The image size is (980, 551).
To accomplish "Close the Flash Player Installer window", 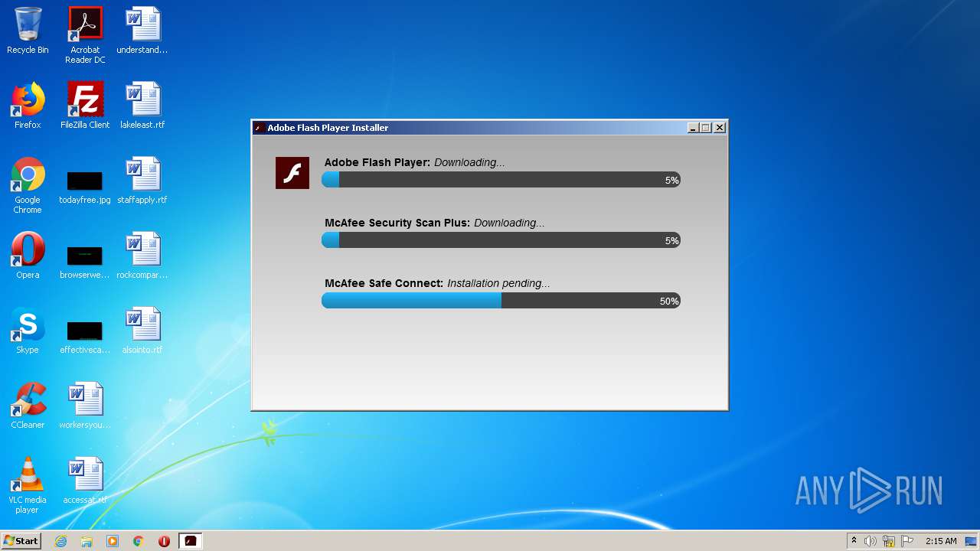I will [x=720, y=128].
